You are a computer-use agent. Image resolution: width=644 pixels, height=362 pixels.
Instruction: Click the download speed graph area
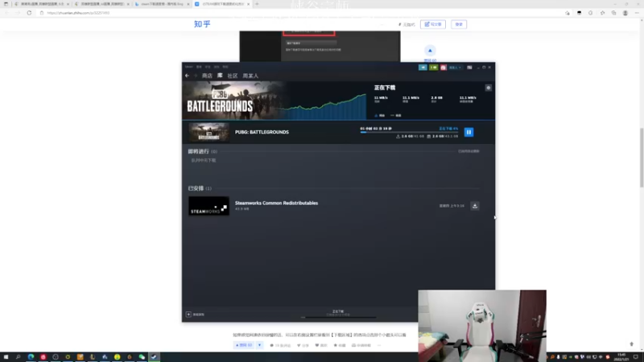324,107
